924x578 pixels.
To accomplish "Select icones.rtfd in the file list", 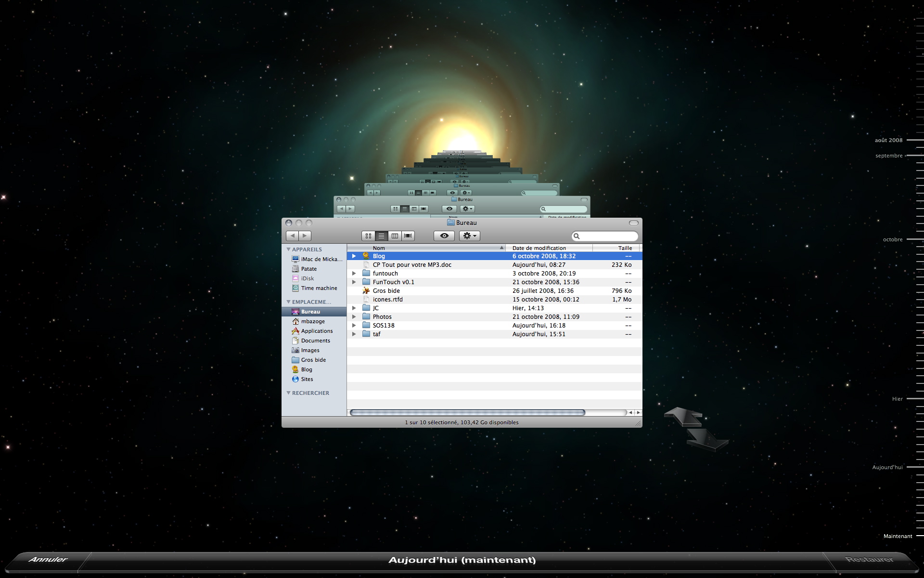I will (x=495, y=300).
